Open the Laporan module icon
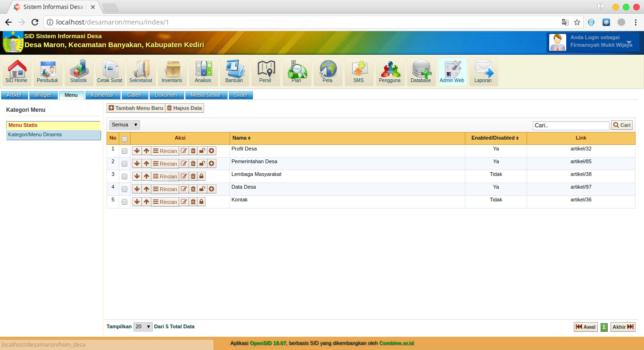Viewport: 644px width, 350px height. point(483,71)
